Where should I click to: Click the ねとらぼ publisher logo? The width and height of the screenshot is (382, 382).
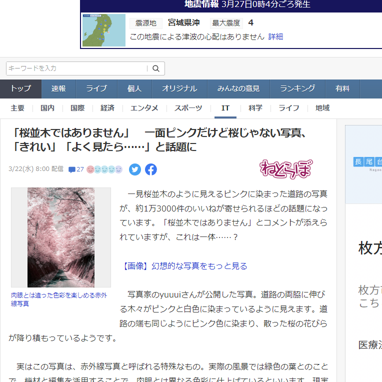(x=286, y=169)
